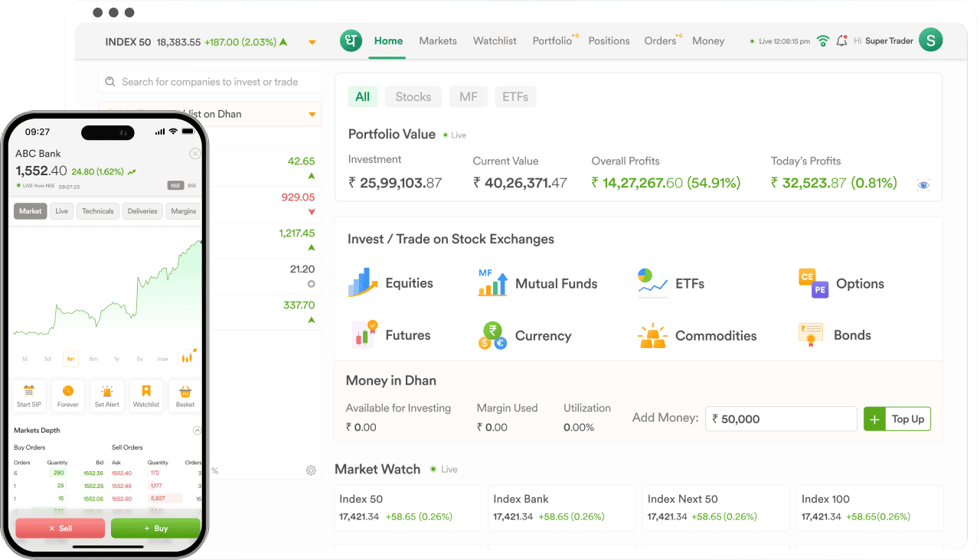Open the Money tab

click(x=708, y=41)
